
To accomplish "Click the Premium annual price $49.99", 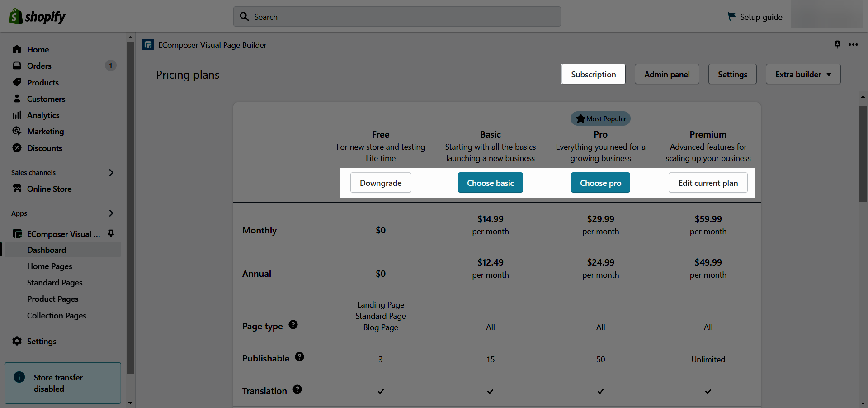I will tap(708, 262).
